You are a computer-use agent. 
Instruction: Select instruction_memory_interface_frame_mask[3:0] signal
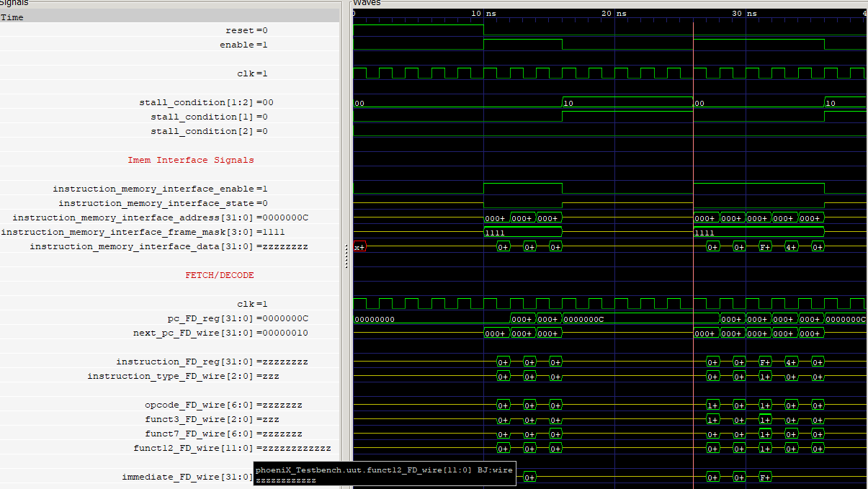169,232
